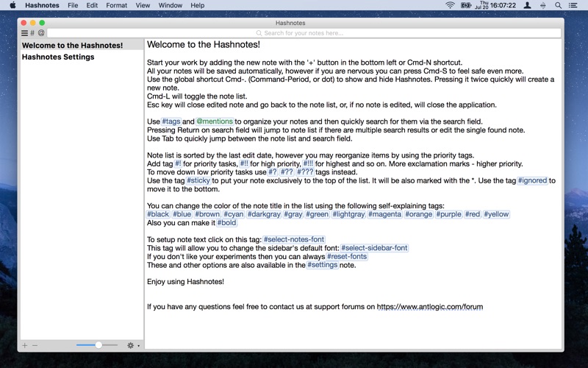The width and height of the screenshot is (588, 368).
Task: Add a new note with plus button
Action: pyautogui.click(x=25, y=345)
